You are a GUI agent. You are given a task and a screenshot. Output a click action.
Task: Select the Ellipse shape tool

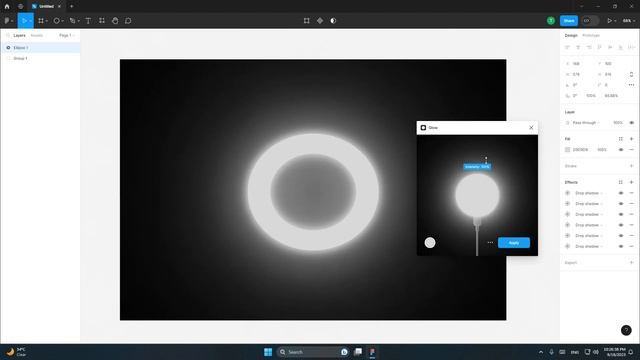coord(56,21)
